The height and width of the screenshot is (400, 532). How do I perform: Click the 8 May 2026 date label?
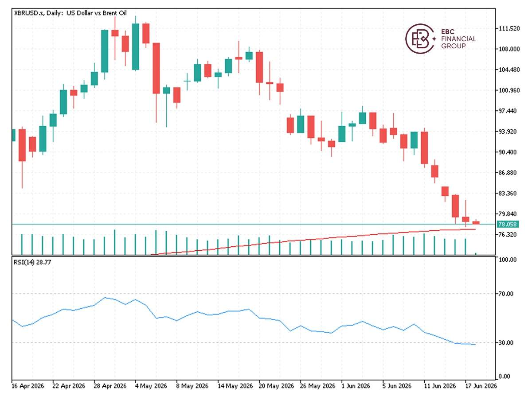(x=192, y=386)
